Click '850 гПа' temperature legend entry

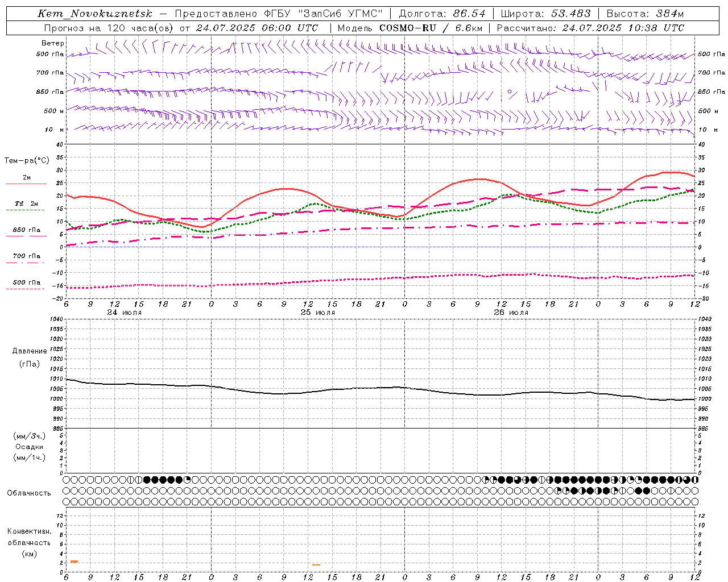pyautogui.click(x=27, y=230)
